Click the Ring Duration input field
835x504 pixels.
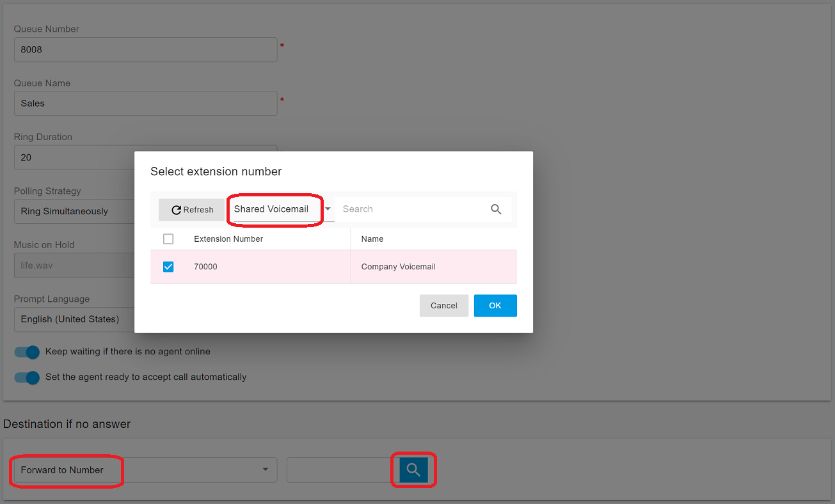tap(74, 157)
